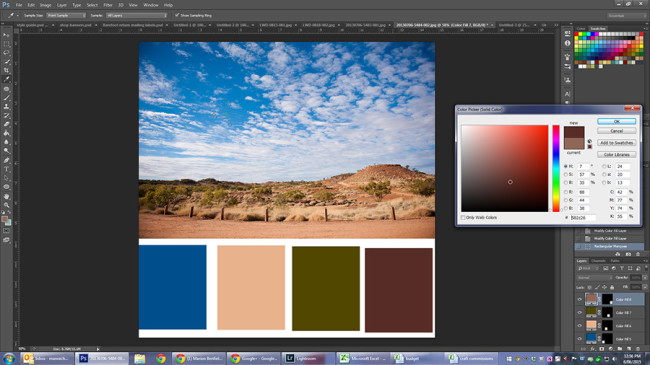Click the new group folder icon
This screenshot has height=365, width=650.
click(620, 349)
